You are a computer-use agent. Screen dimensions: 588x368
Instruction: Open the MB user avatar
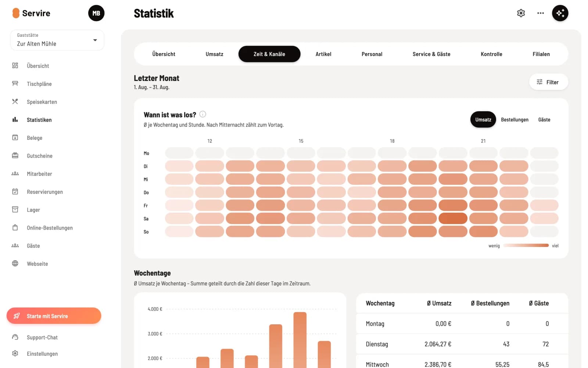point(96,13)
